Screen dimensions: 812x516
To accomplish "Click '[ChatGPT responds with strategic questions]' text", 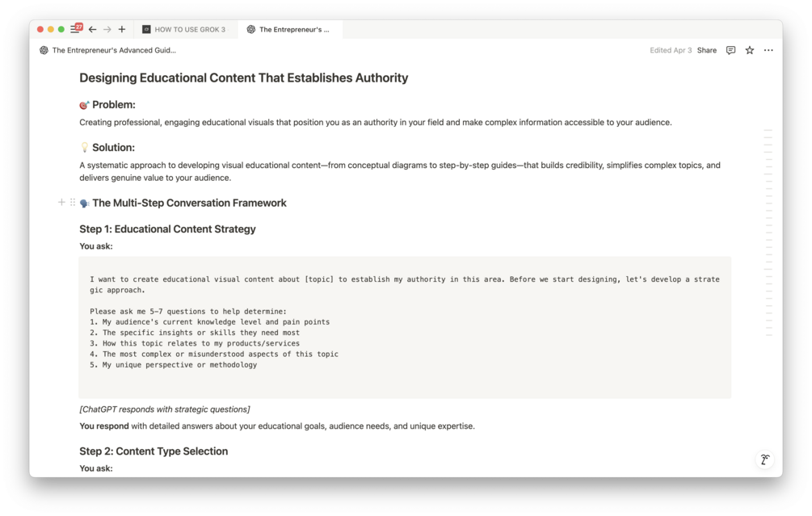I will [x=165, y=409].
